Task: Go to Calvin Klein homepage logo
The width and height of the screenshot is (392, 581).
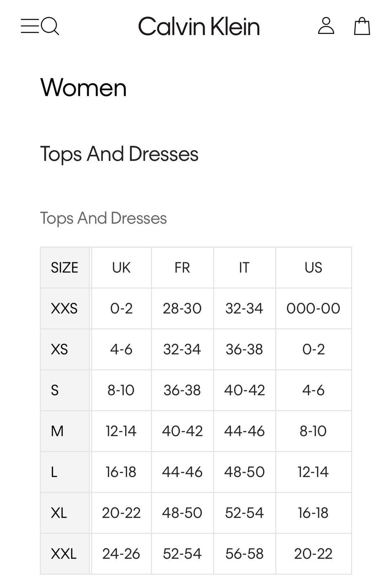Action: (x=199, y=27)
